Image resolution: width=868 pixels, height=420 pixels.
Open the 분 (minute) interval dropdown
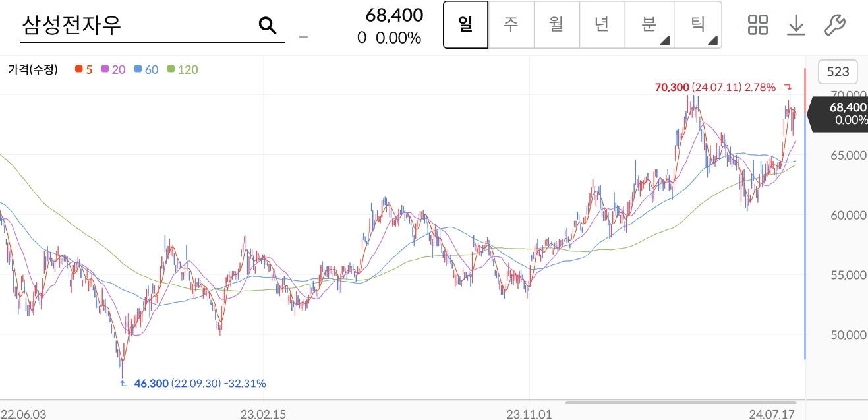tap(649, 25)
